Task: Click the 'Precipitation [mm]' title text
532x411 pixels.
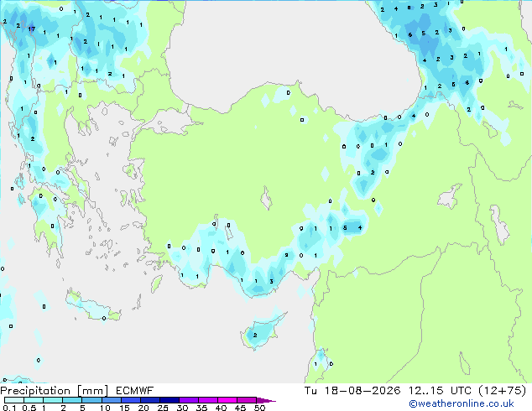Action: pos(55,391)
